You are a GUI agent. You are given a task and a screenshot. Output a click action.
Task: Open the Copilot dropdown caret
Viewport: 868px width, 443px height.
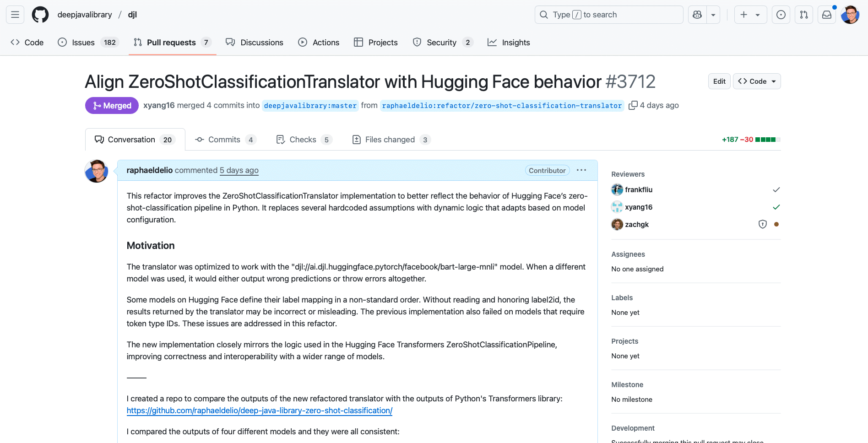[713, 14]
